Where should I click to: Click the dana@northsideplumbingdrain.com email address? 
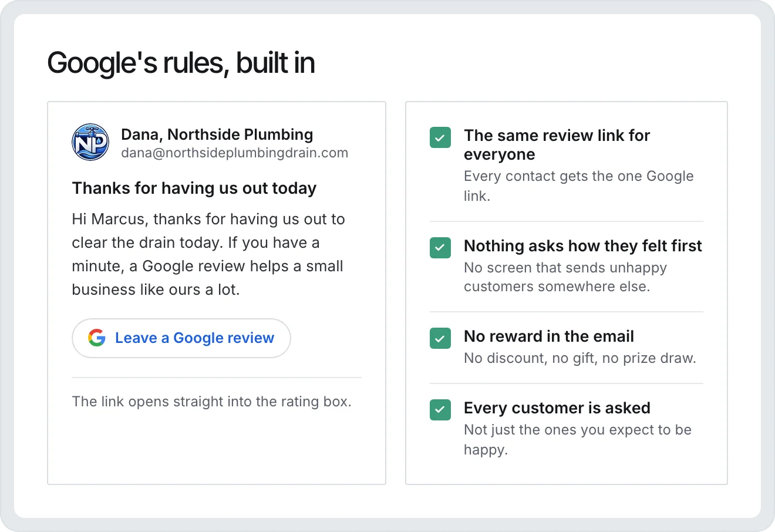tap(235, 153)
